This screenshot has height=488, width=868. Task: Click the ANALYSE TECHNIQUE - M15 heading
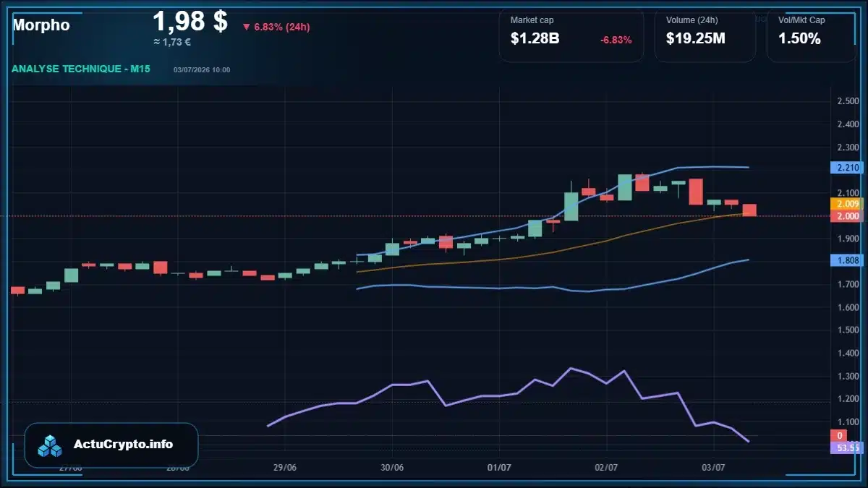(81, 69)
